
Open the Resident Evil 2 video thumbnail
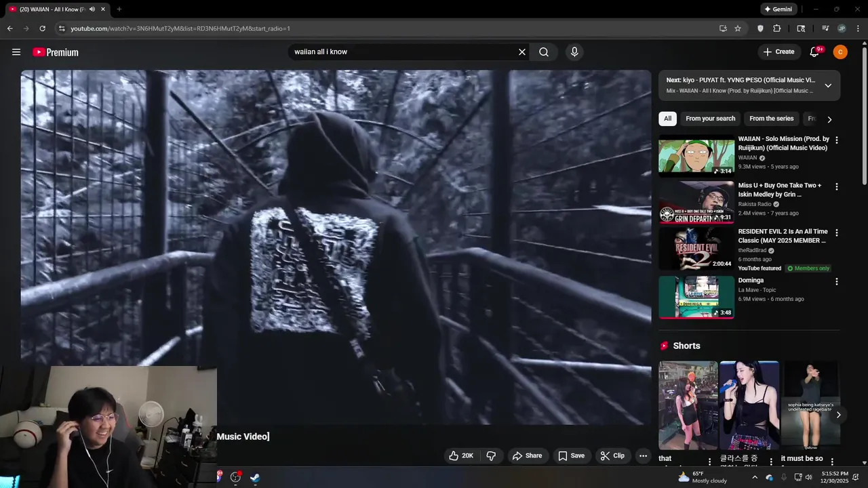pos(696,248)
